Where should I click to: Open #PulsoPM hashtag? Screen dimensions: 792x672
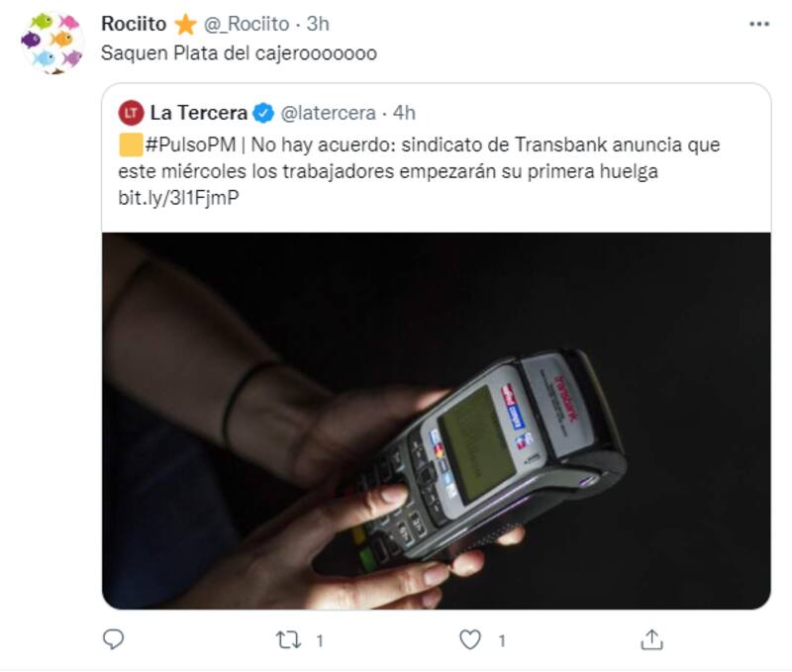click(x=190, y=144)
